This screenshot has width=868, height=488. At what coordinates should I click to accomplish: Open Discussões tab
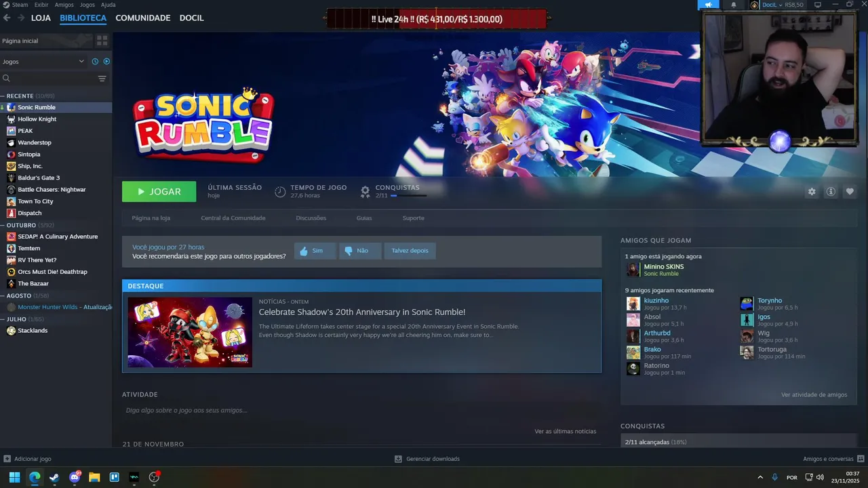click(x=311, y=218)
